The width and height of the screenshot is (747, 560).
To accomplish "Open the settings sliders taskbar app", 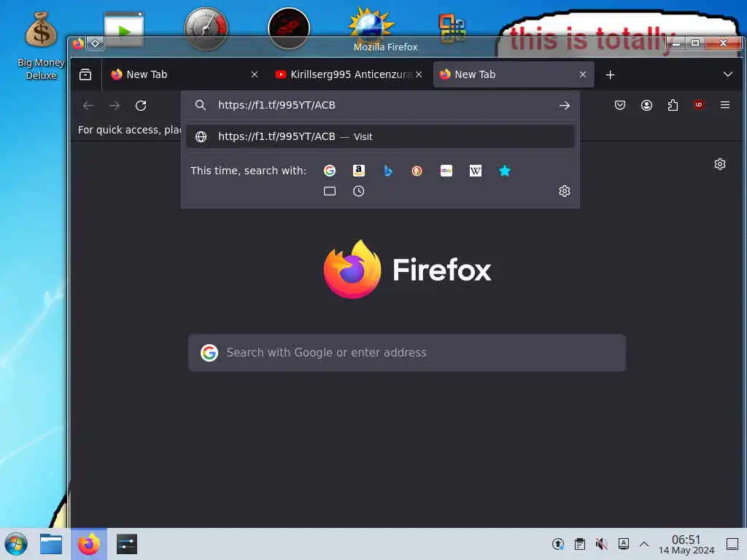I will 127,544.
